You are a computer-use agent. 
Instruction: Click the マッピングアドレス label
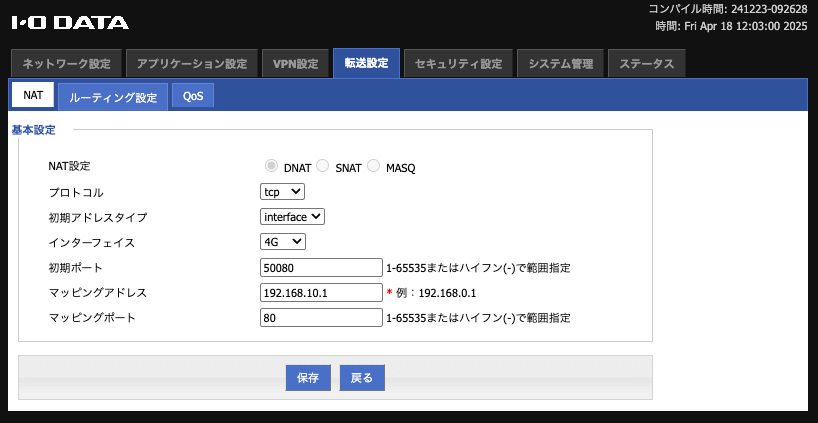(98, 293)
